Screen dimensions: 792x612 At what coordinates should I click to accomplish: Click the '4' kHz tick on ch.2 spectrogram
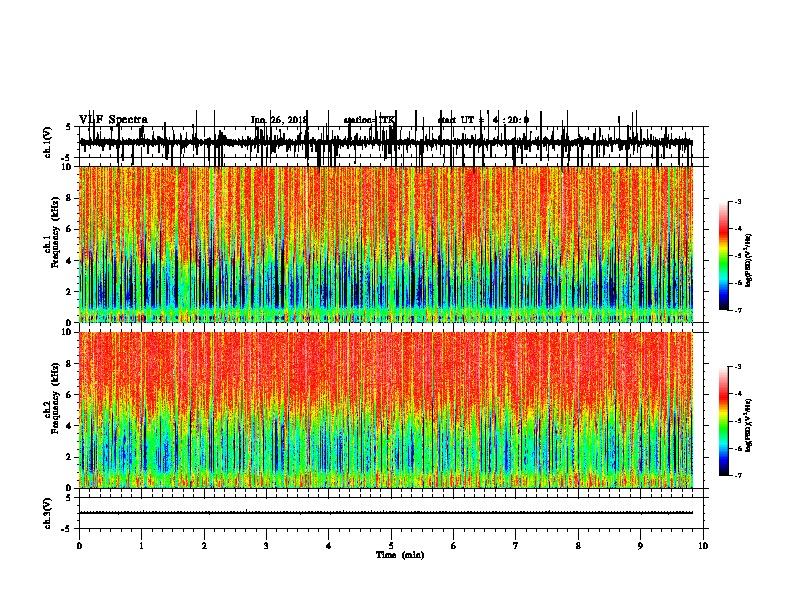point(70,426)
